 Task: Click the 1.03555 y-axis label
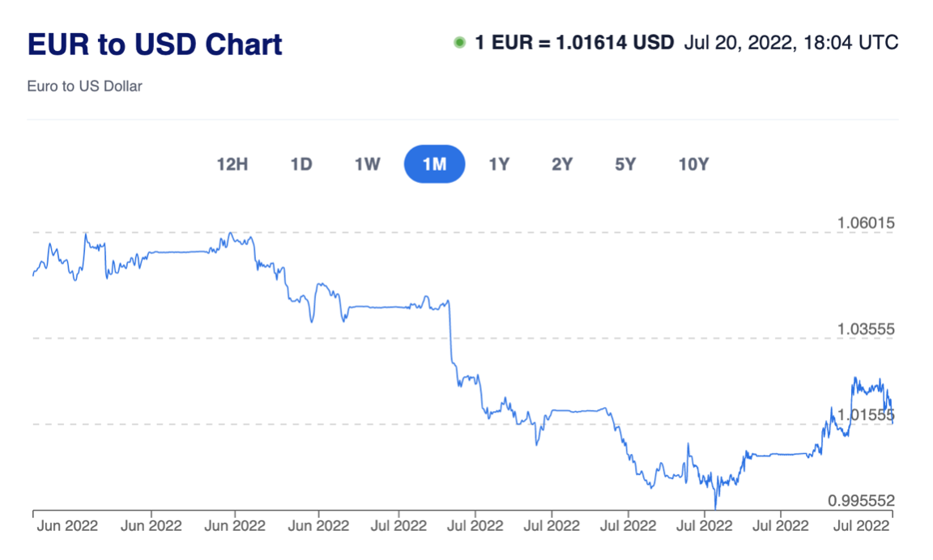coord(865,329)
